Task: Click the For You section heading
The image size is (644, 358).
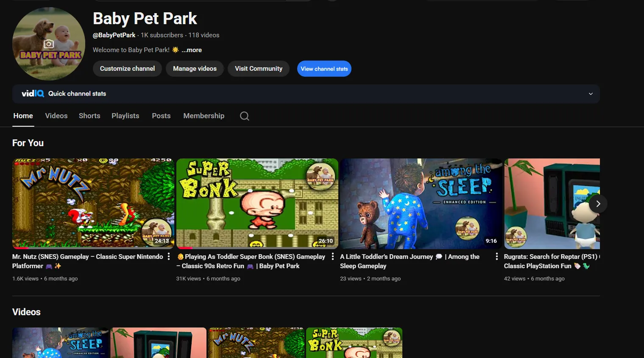Action: click(28, 143)
